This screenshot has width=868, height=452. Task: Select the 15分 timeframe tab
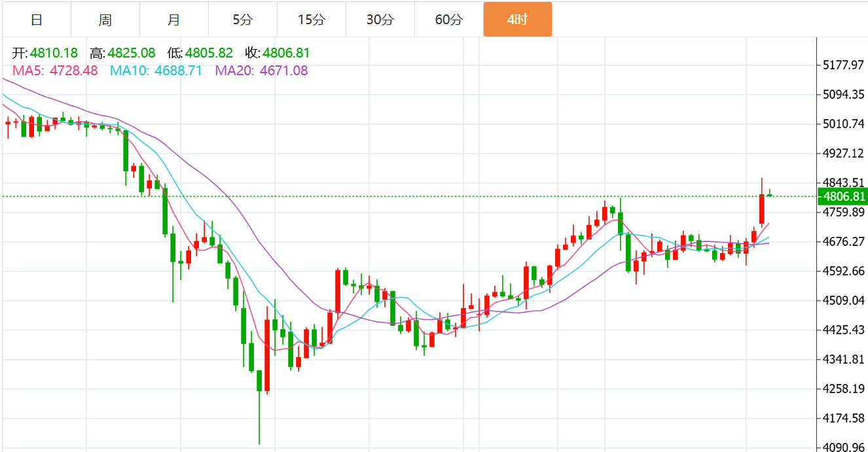(x=311, y=20)
